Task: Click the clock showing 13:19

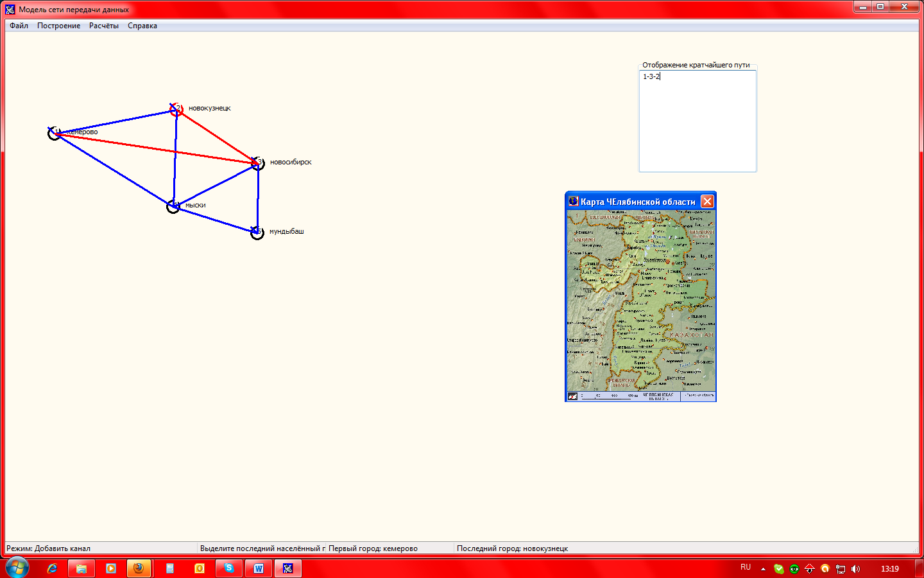Action: click(890, 568)
